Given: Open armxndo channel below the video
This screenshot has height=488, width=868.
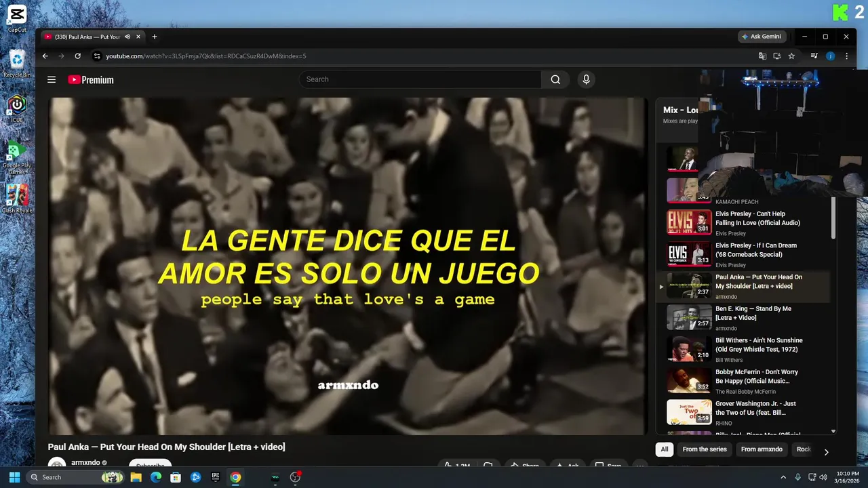Looking at the screenshot, I should [85, 463].
